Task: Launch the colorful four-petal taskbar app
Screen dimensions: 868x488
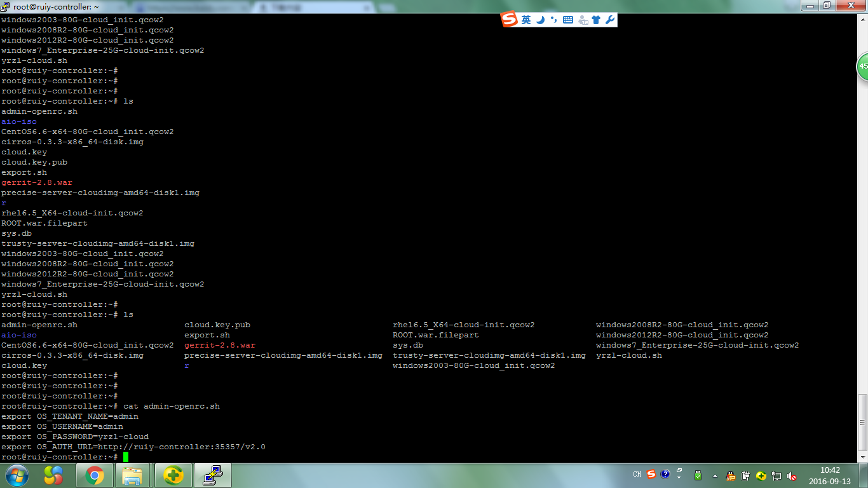Action: 53,475
